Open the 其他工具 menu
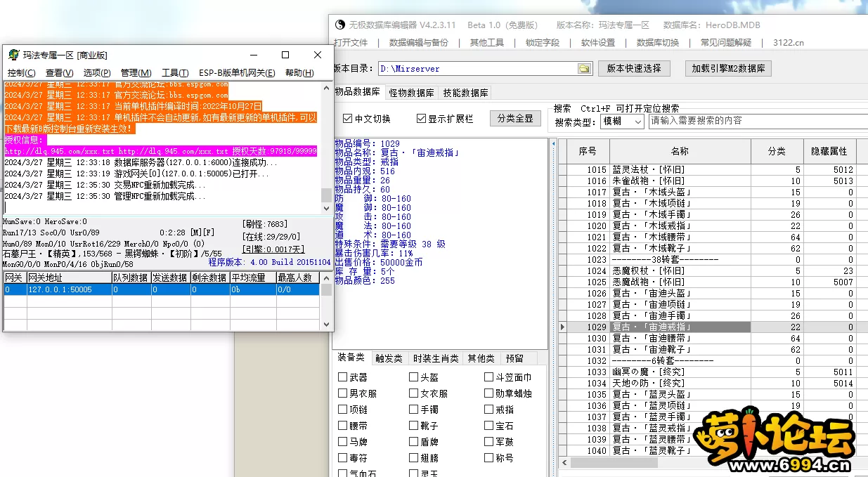Viewport: 868px width, 477px height. pos(487,43)
